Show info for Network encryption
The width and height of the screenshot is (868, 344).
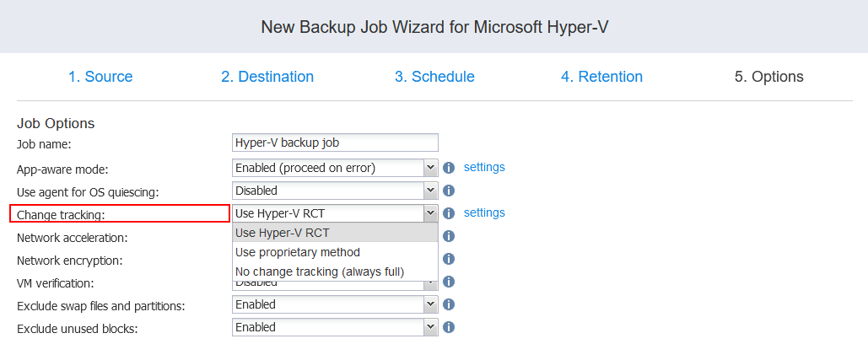coord(449,259)
